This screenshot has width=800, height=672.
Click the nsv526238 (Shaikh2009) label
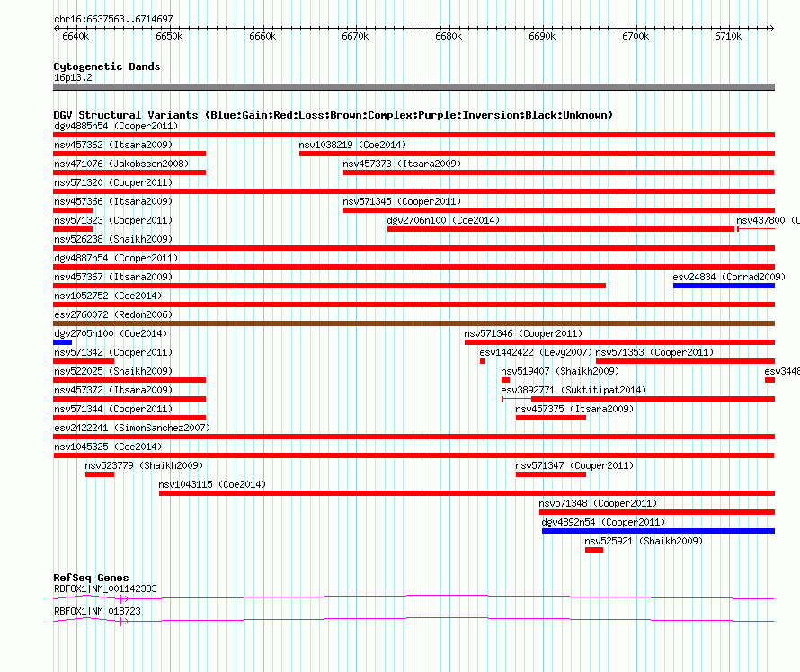click(x=113, y=239)
